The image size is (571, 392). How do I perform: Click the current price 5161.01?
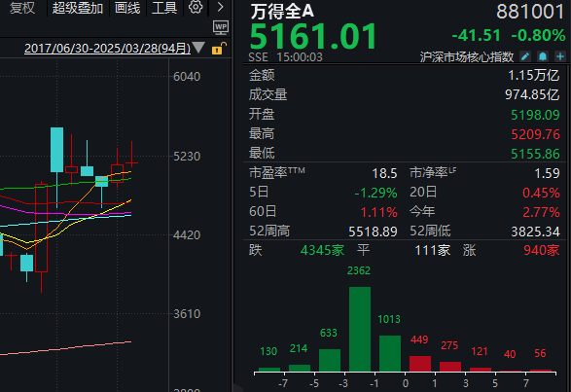tap(313, 36)
